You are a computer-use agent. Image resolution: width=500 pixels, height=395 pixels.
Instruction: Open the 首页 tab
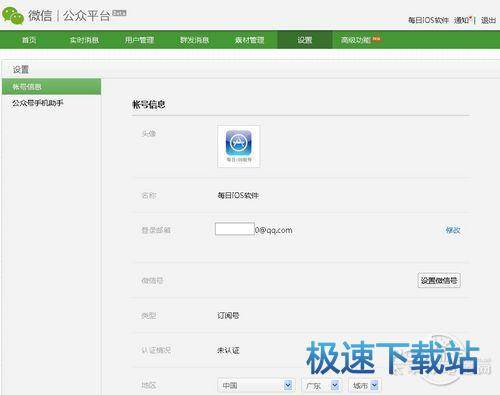(x=29, y=40)
